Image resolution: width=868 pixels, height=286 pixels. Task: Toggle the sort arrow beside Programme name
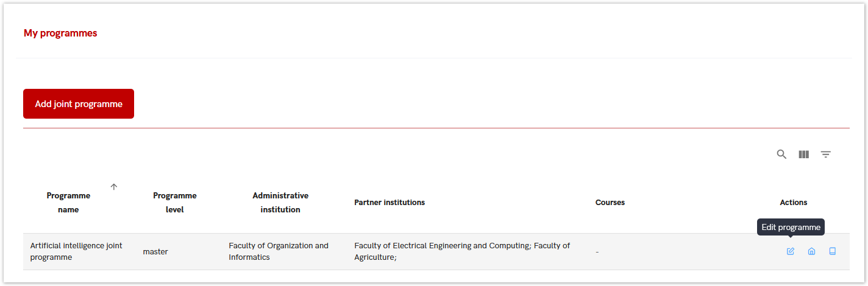coord(114,187)
